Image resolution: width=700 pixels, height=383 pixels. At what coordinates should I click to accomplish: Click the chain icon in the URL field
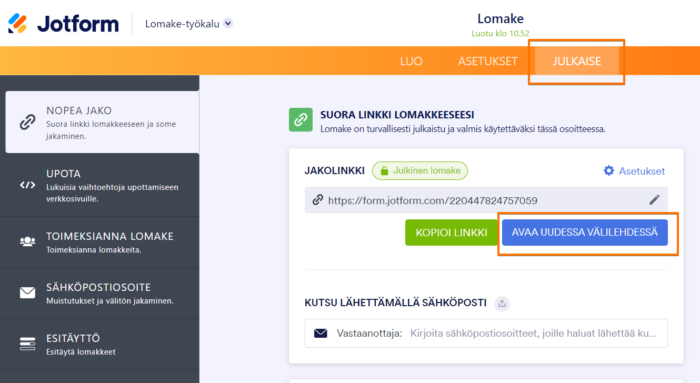pyautogui.click(x=317, y=200)
